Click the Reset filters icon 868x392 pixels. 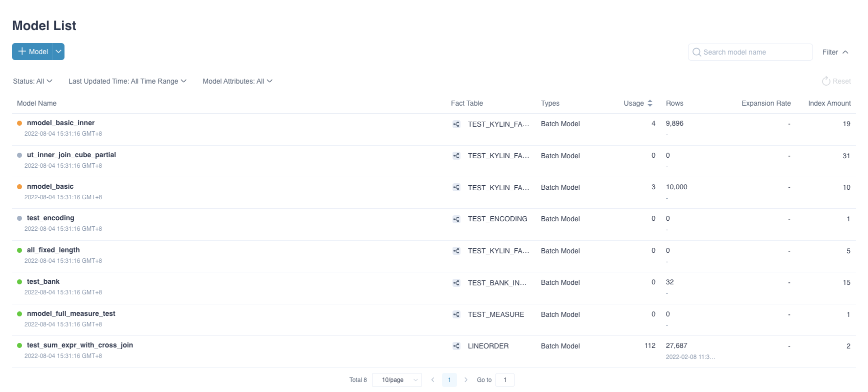(x=826, y=81)
